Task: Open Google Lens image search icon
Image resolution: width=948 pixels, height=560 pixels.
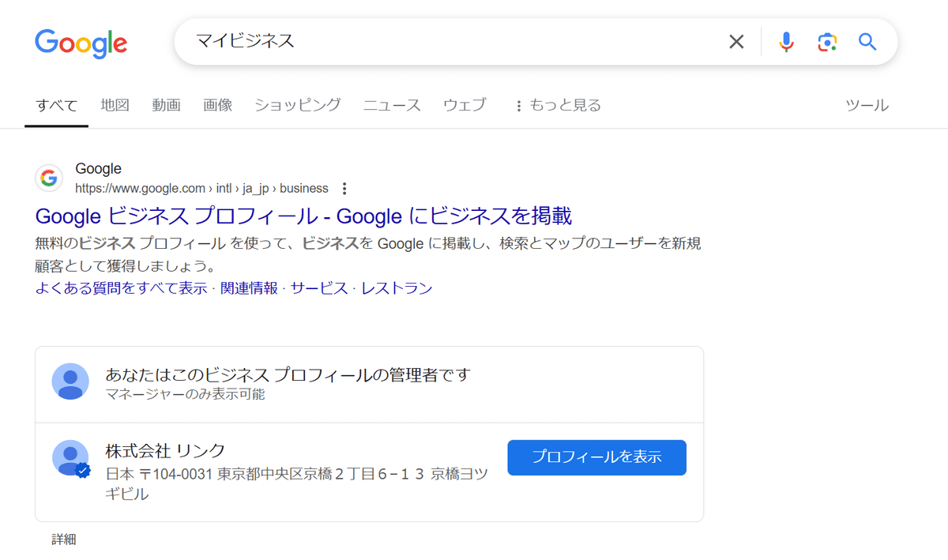Action: [827, 42]
